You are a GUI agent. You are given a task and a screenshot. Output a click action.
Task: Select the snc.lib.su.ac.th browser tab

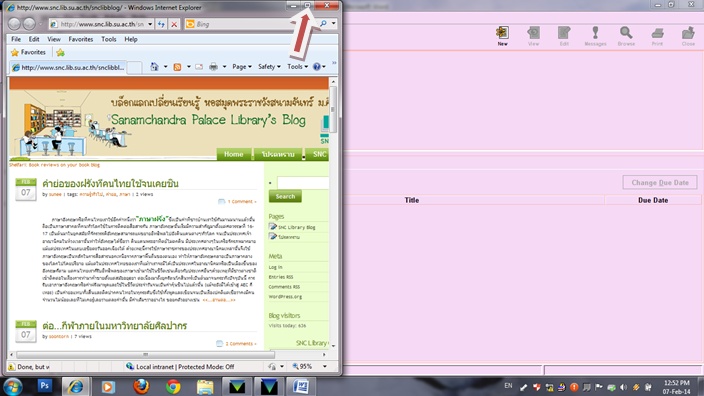[68, 67]
